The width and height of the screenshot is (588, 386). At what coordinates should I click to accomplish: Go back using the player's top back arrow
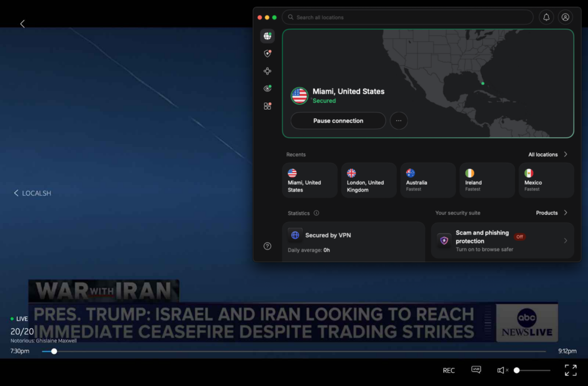coord(22,24)
